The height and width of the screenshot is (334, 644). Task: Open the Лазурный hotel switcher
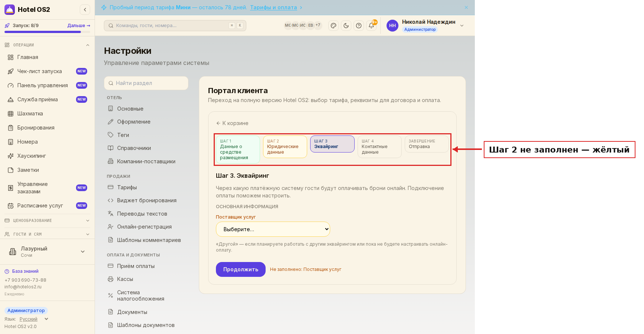click(47, 252)
